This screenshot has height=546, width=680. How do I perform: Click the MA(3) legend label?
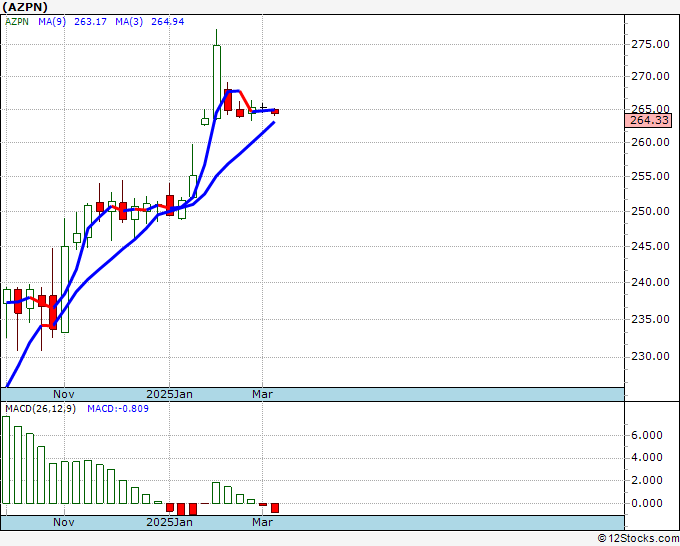[129, 22]
